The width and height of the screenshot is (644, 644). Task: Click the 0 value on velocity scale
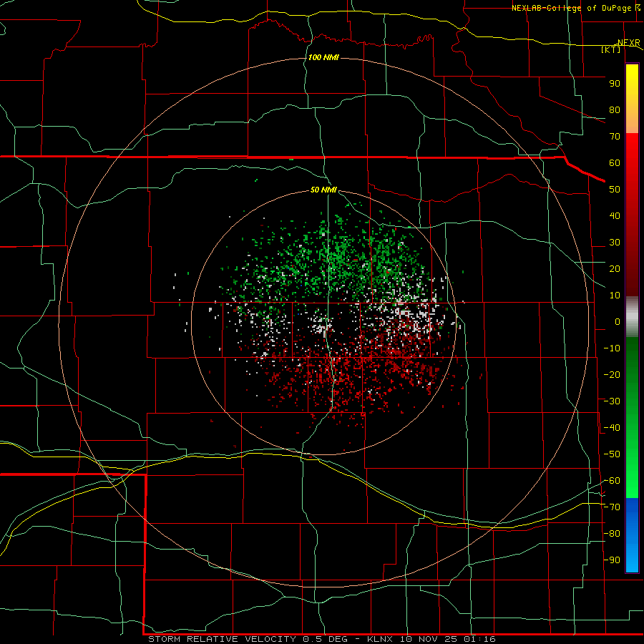tap(618, 322)
